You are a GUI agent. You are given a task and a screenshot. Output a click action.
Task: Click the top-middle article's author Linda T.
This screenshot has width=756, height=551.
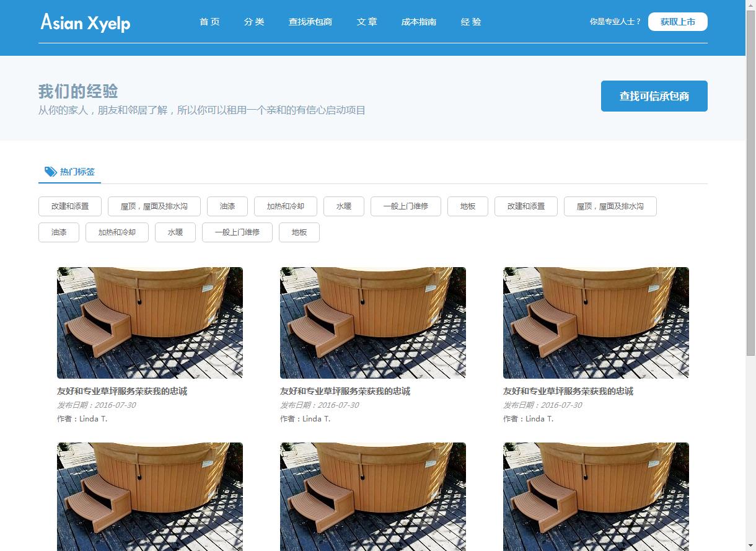[x=316, y=419]
